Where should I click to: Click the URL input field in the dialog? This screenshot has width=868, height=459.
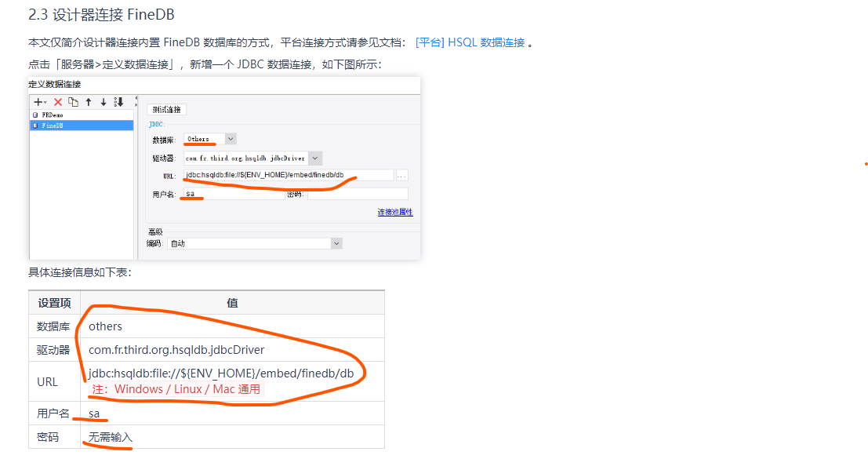(289, 175)
